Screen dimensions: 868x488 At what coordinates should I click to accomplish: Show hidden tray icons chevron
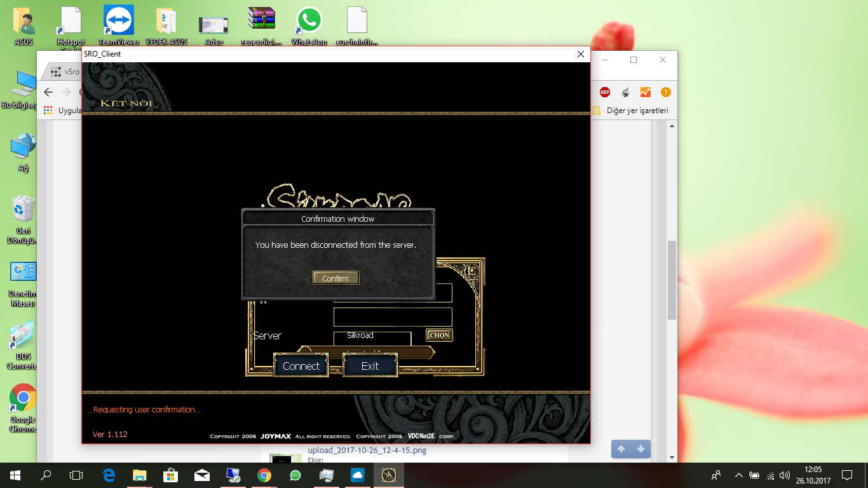click(x=738, y=475)
